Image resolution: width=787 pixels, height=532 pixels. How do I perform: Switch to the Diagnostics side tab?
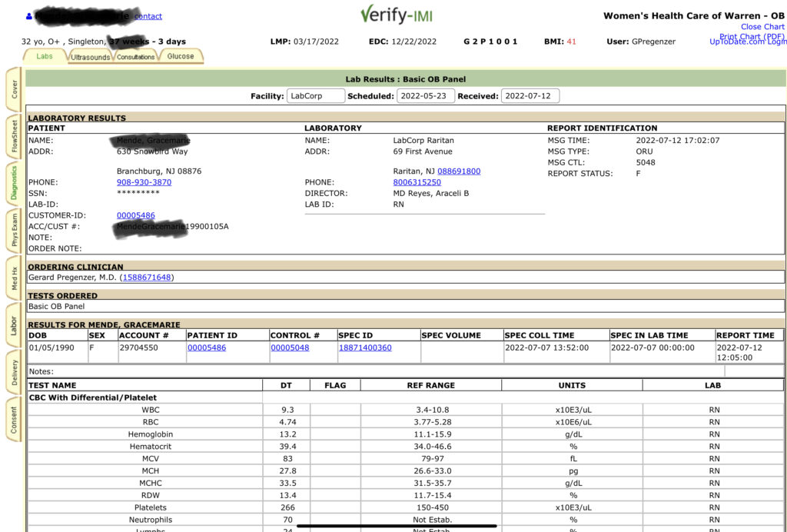click(x=14, y=183)
